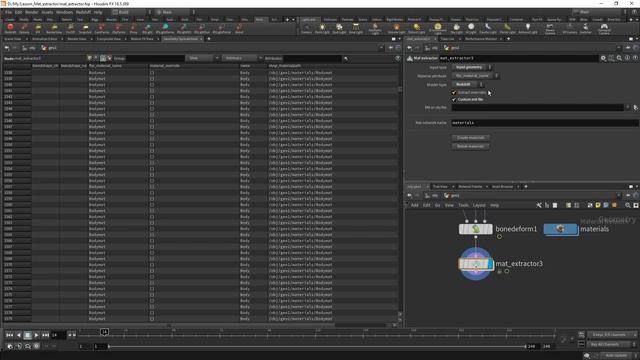This screenshot has width=640, height=360.
Task: Open the Windows menu
Action: [64, 12]
